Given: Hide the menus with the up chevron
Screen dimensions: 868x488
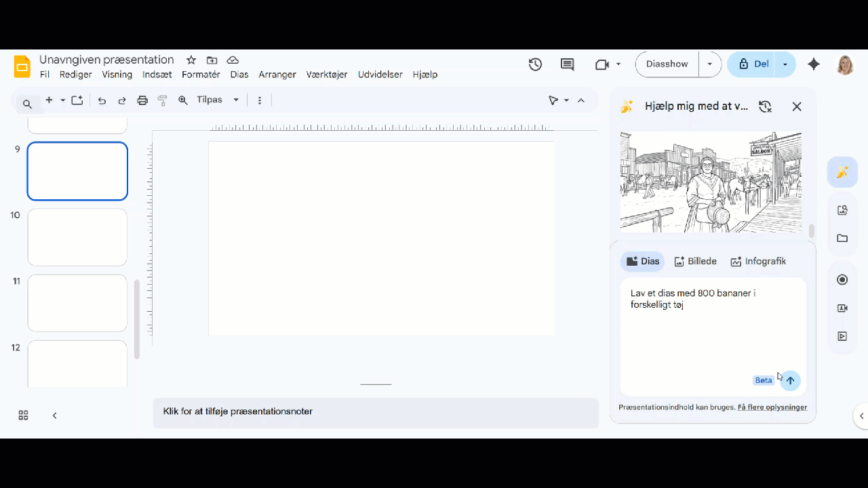Looking at the screenshot, I should point(581,100).
